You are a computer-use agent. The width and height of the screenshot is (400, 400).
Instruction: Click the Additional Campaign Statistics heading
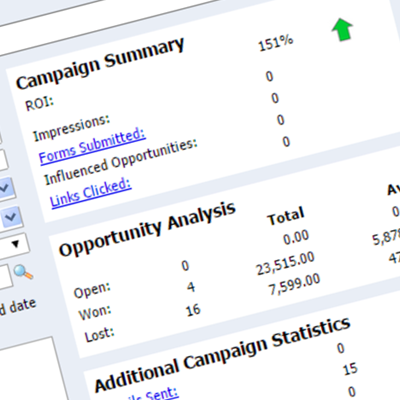coord(222,354)
